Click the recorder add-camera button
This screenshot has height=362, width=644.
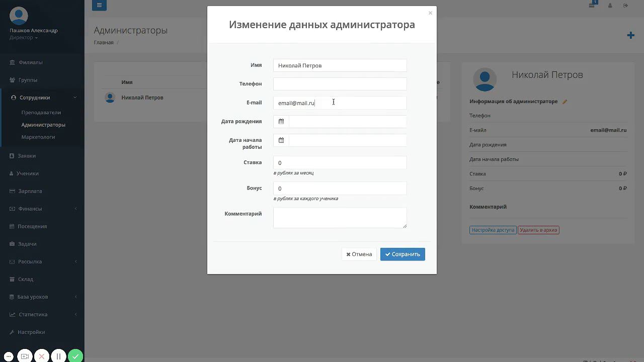25,356
